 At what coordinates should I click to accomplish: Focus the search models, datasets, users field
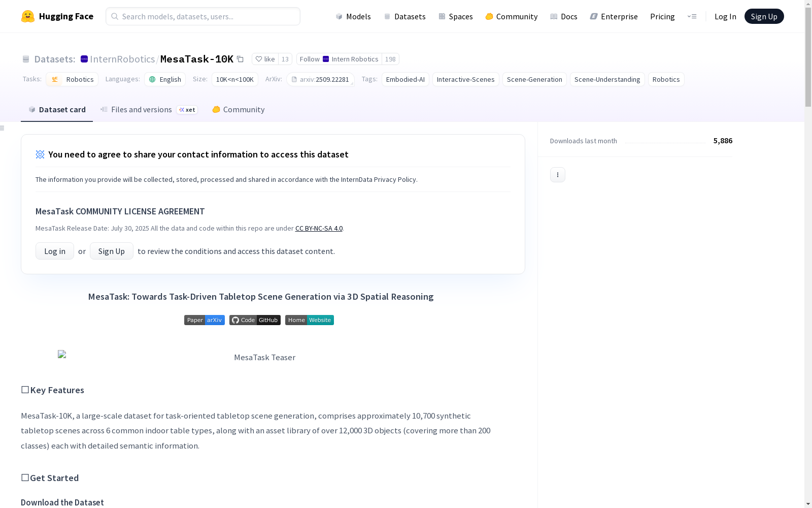point(203,16)
